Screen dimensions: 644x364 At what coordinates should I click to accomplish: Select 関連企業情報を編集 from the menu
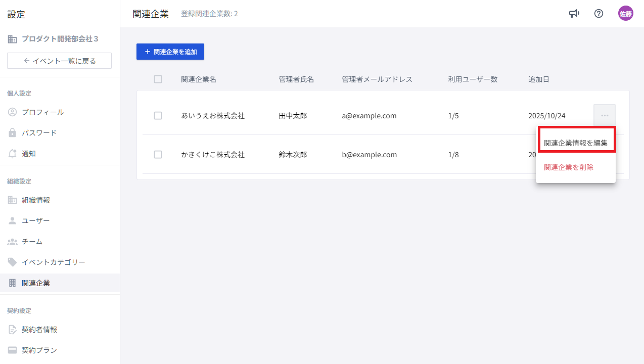coord(575,143)
